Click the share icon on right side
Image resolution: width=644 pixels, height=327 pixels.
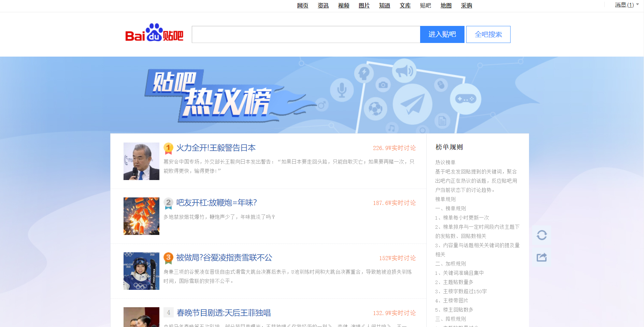pos(542,257)
